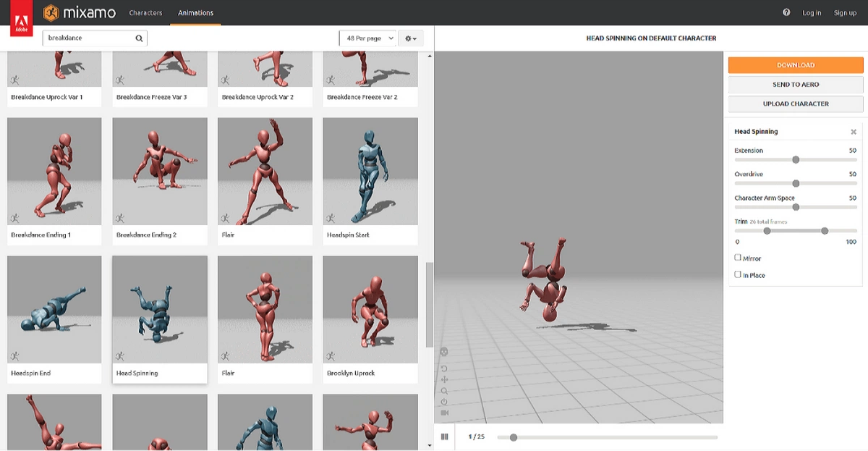Open the help question mark icon

pos(786,12)
